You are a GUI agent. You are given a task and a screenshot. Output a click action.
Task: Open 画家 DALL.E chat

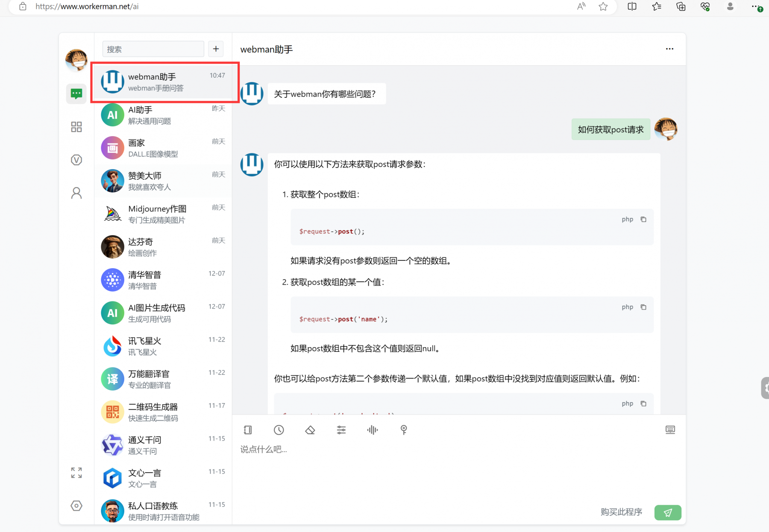tap(163, 148)
